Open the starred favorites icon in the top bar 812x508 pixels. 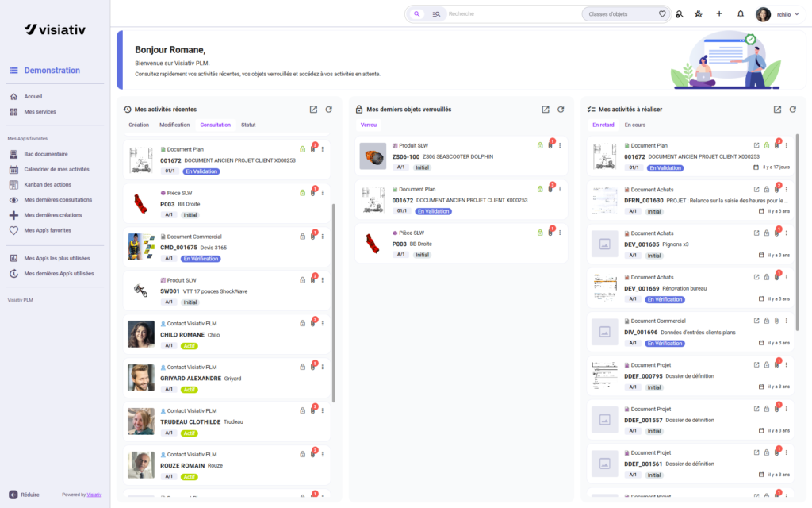(x=698, y=14)
